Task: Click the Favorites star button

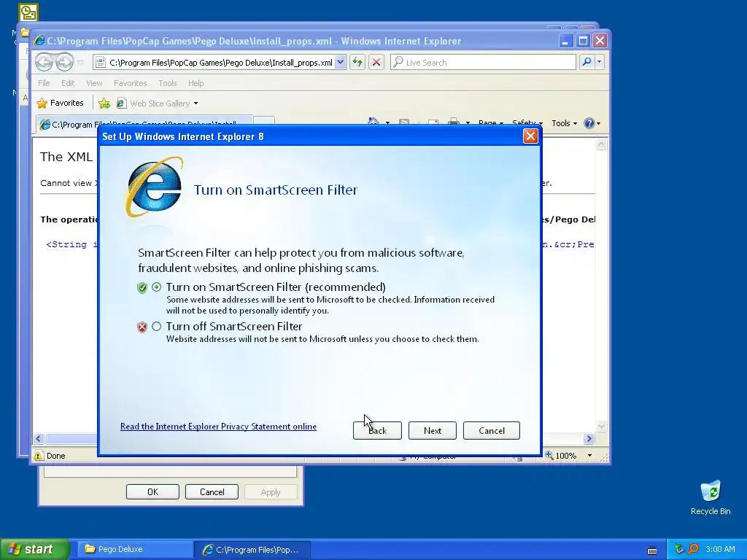Action: (61, 103)
